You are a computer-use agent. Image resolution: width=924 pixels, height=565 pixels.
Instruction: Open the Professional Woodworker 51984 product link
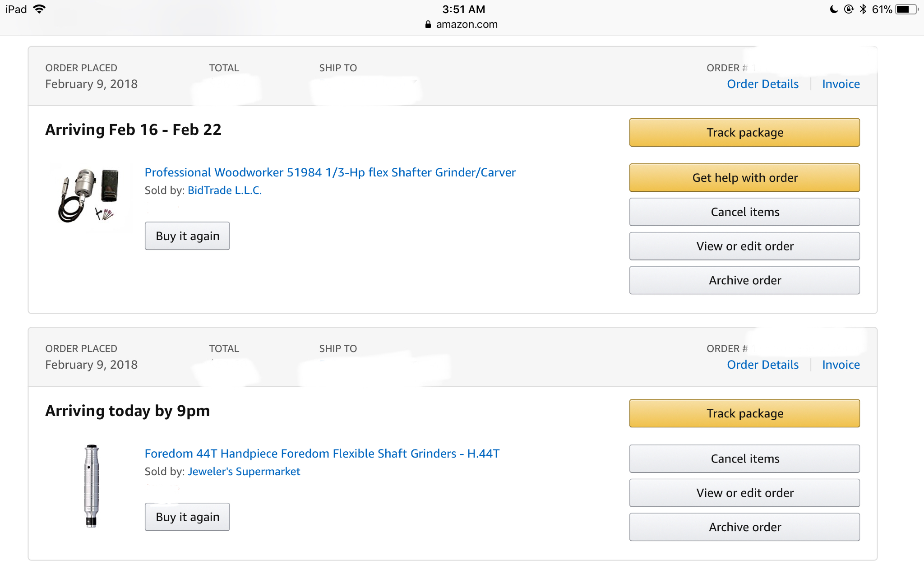click(330, 172)
